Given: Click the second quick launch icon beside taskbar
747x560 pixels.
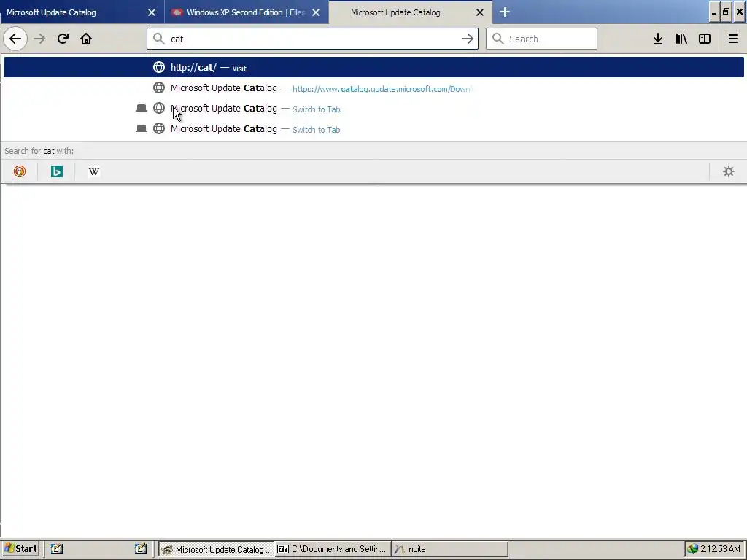Looking at the screenshot, I should coord(141,548).
